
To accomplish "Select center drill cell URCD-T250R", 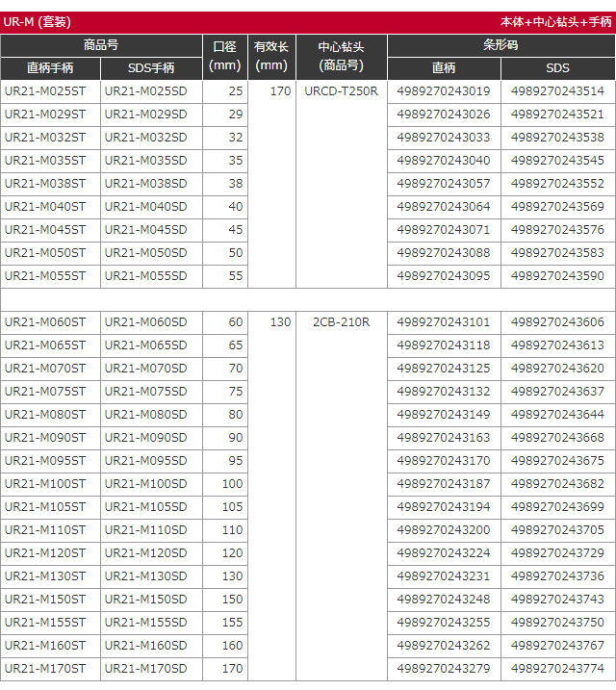I will [x=342, y=91].
